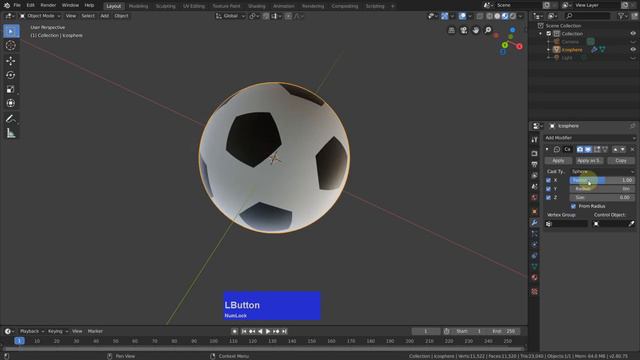Switch to the Sculpting workspace tab
Screen dimensions: 640x360
pyautogui.click(x=165, y=6)
